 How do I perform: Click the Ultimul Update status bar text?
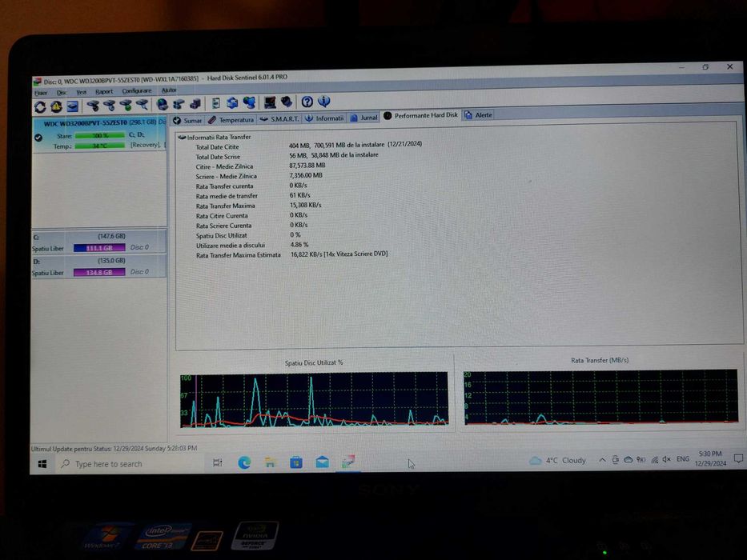pyautogui.click(x=114, y=449)
